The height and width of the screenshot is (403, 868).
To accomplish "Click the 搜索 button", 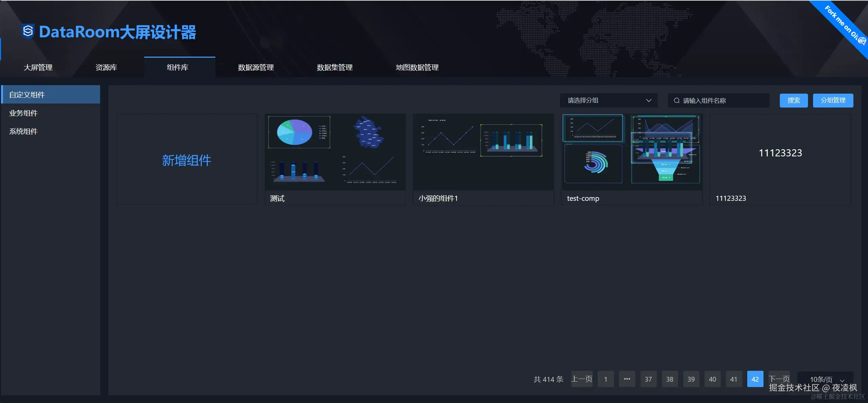I will coord(793,100).
